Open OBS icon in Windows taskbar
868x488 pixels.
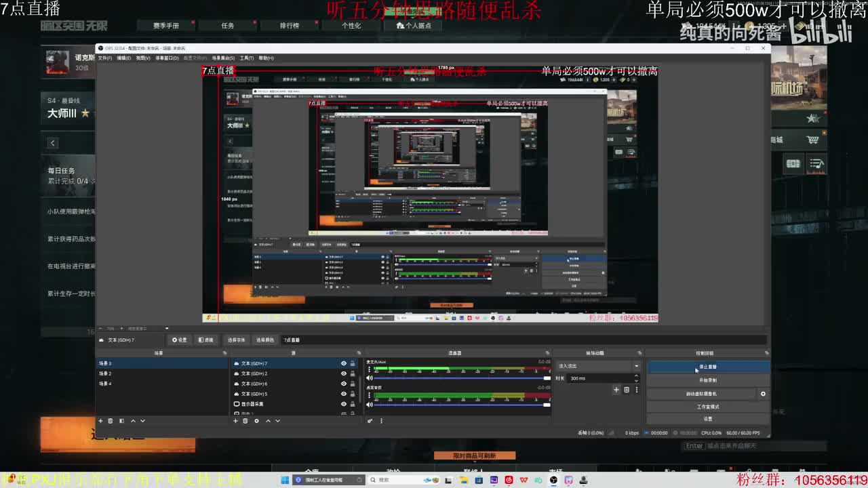pos(553,480)
